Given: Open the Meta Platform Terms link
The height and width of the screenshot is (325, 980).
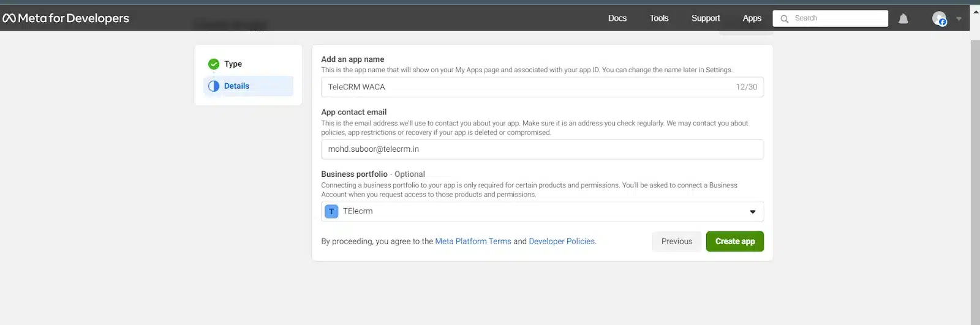Looking at the screenshot, I should point(473,241).
